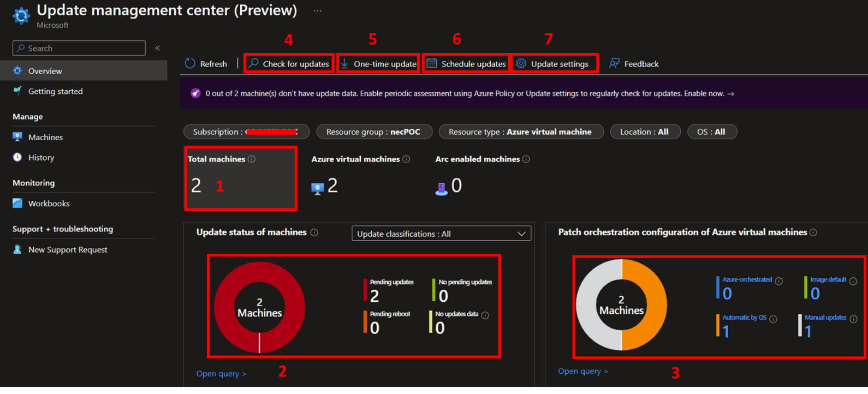Click the Pending updates value 2
The width and height of the screenshot is (868, 394).
[x=374, y=296]
